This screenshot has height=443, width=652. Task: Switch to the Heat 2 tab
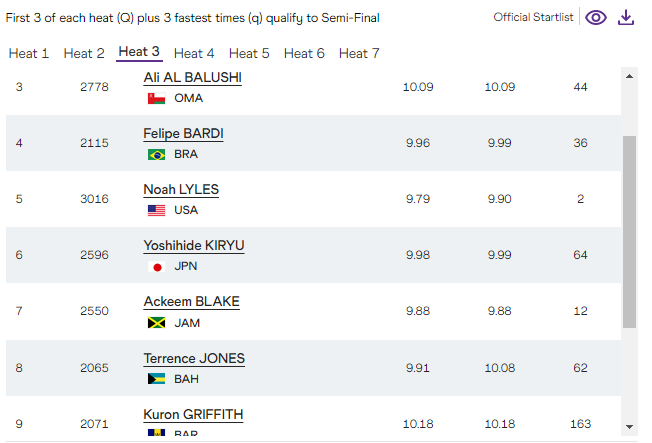click(x=84, y=53)
